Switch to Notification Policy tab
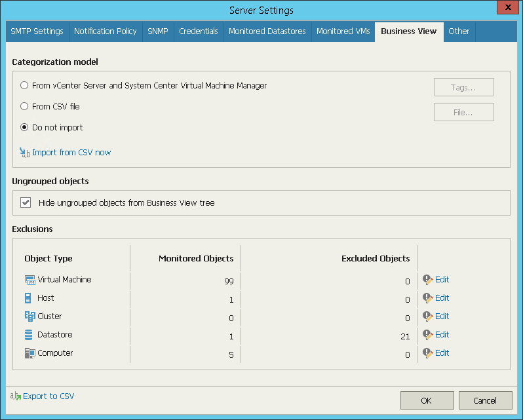The image size is (523, 420). pos(106,31)
